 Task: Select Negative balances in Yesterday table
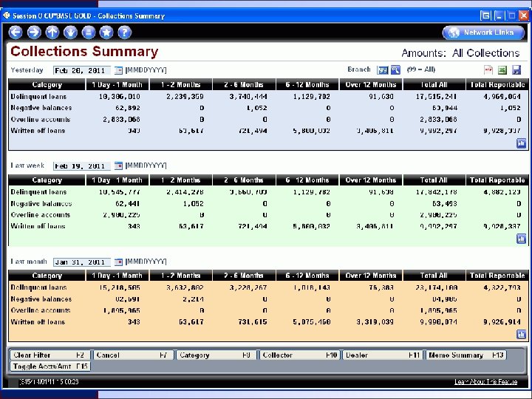41,108
